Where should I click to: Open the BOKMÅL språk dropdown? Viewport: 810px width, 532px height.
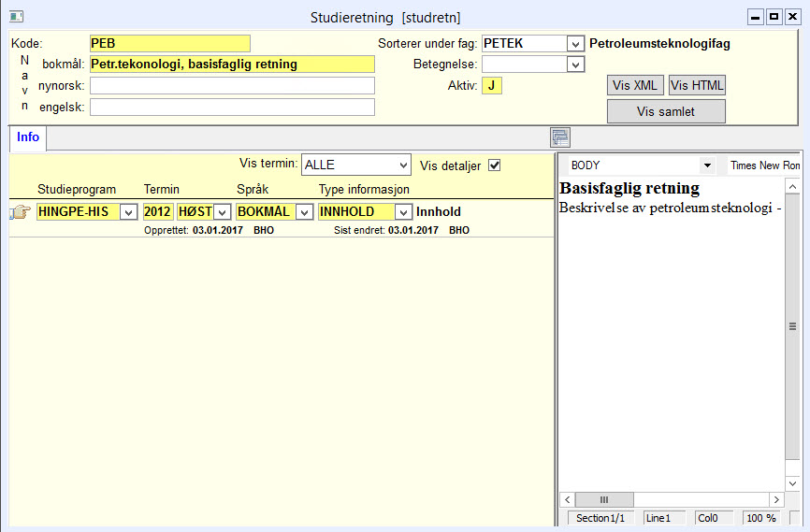305,212
